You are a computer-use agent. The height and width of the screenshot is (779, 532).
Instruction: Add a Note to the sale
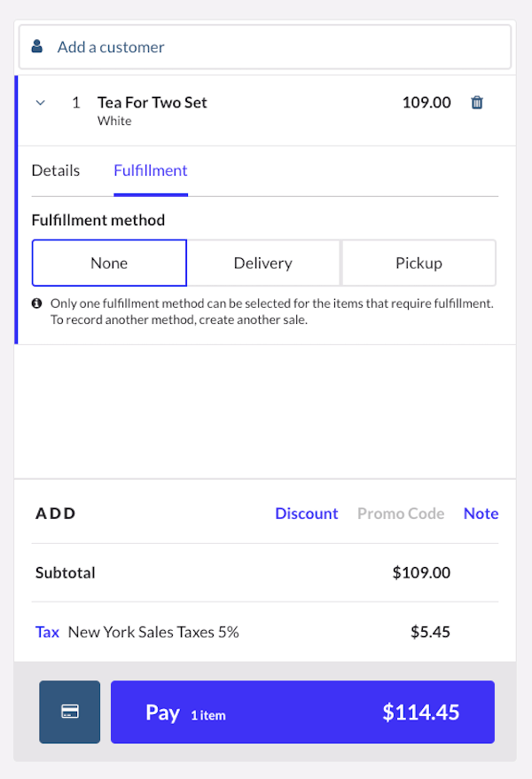coord(481,514)
